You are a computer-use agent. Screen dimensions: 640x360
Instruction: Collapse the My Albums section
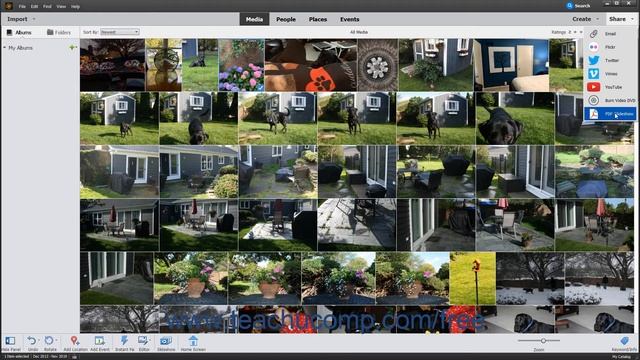(x=4, y=48)
